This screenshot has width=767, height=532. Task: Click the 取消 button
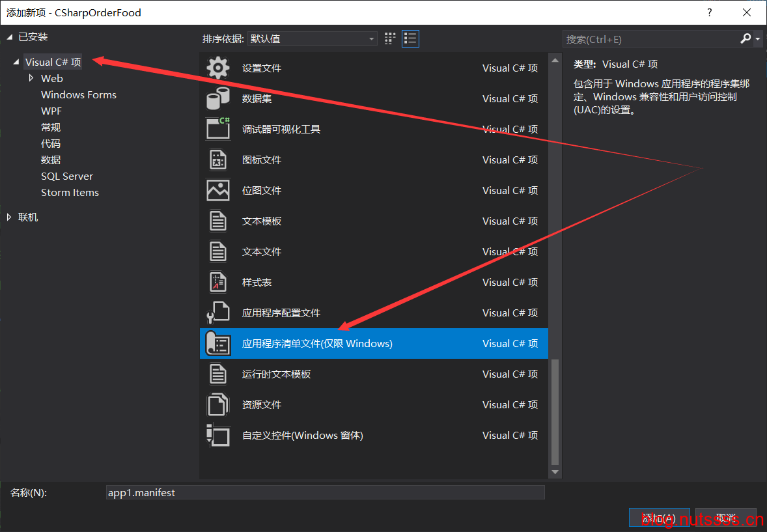(x=725, y=518)
